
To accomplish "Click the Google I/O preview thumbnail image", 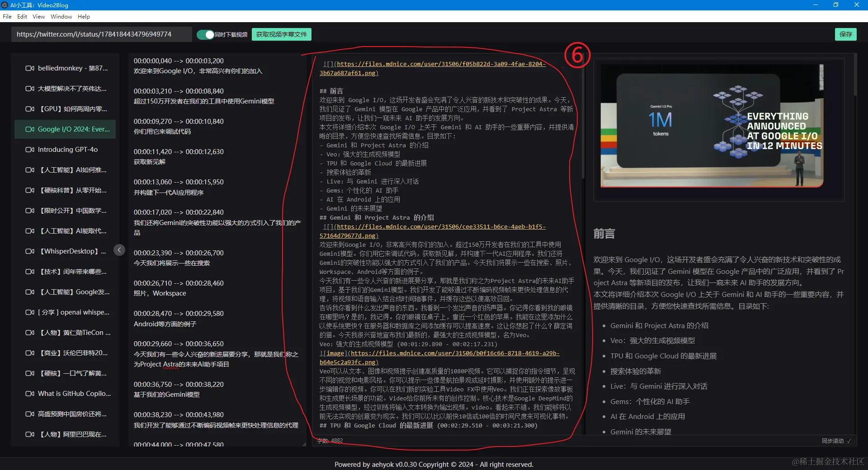I will pos(712,126).
